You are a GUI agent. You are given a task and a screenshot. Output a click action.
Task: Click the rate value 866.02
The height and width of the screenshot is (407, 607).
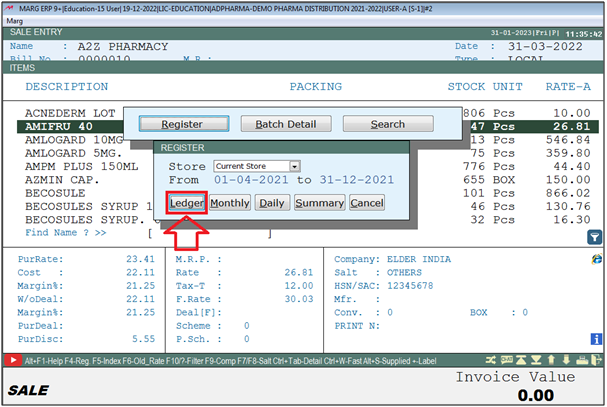tap(568, 193)
